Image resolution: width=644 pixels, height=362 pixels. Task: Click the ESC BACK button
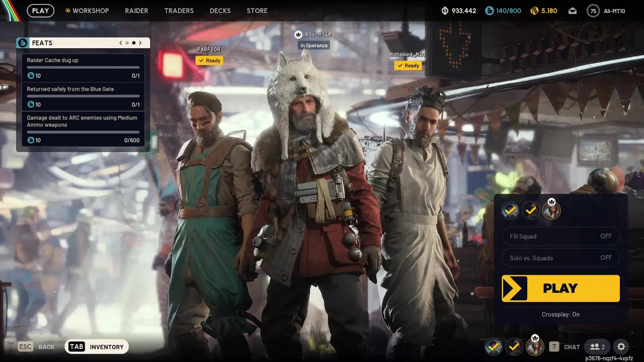click(x=37, y=347)
